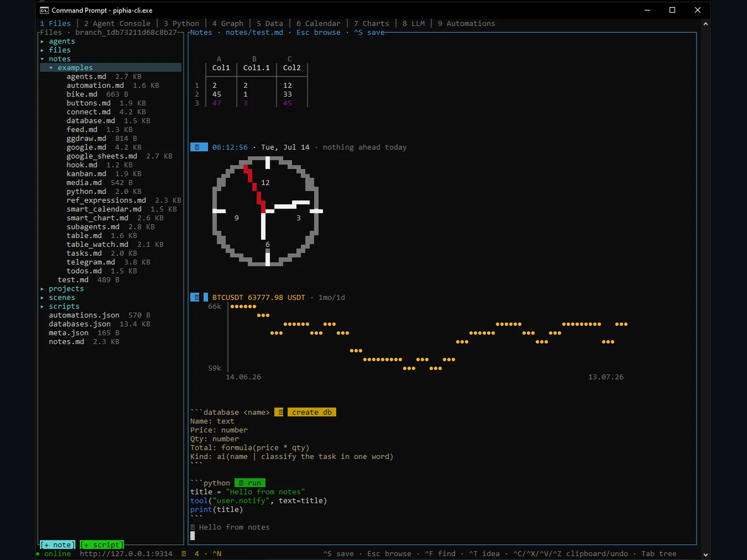Image resolution: width=747 pixels, height=560 pixels.
Task: Expand the projects folder
Action: 42,289
